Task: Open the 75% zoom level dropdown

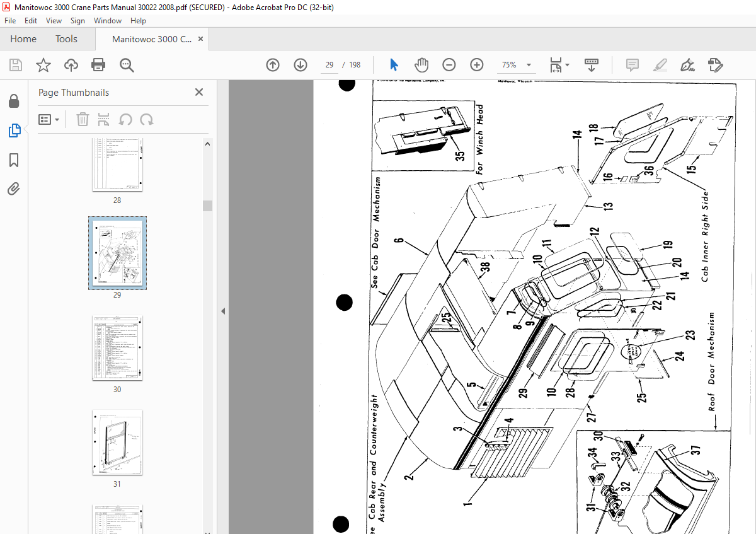Action: [x=517, y=65]
